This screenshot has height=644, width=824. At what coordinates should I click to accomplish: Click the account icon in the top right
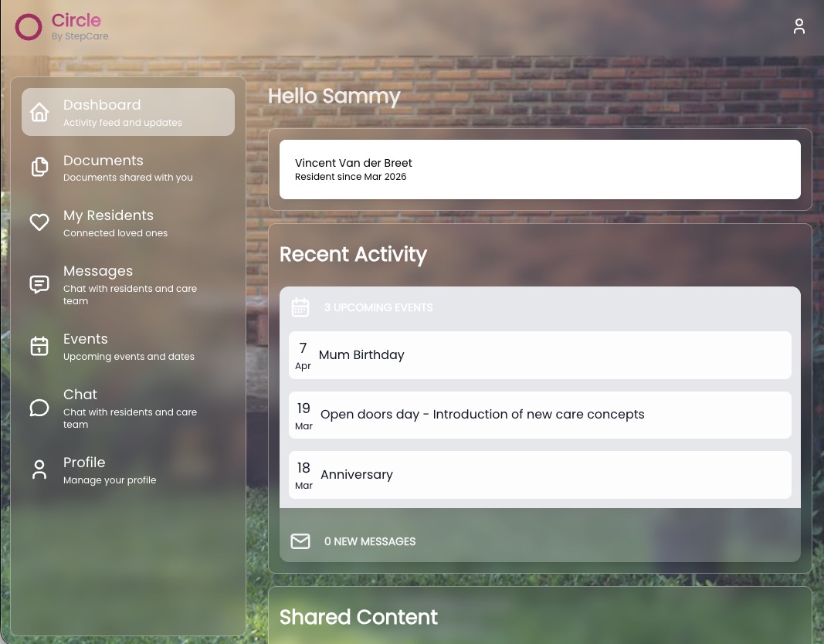pos(799,25)
